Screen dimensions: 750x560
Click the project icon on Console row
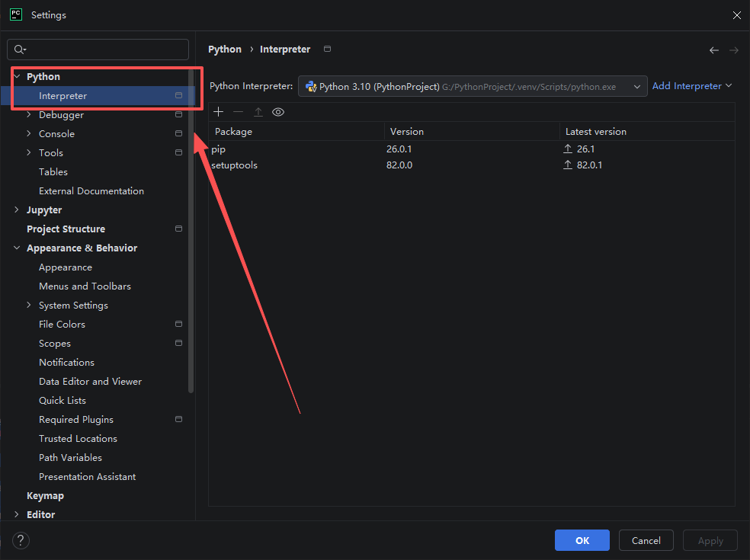[x=179, y=133]
